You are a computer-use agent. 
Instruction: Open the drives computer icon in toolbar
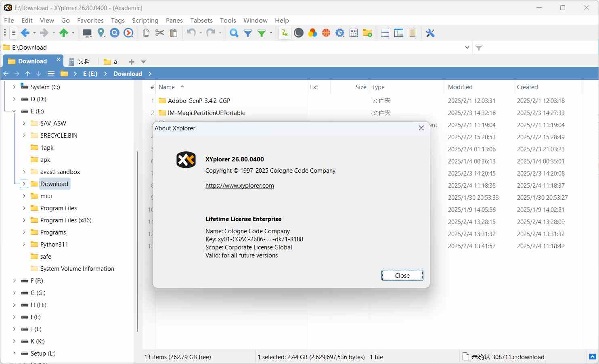click(x=87, y=33)
